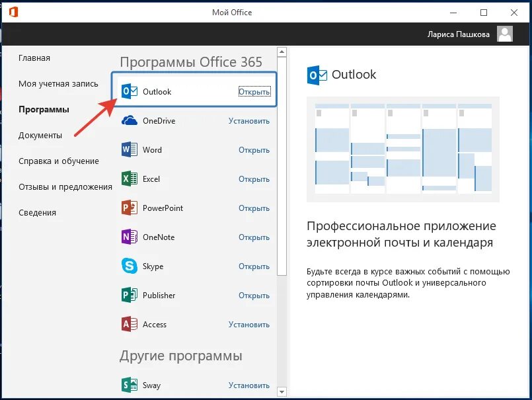Open the Сведения section
The width and height of the screenshot is (532, 400).
point(37,213)
